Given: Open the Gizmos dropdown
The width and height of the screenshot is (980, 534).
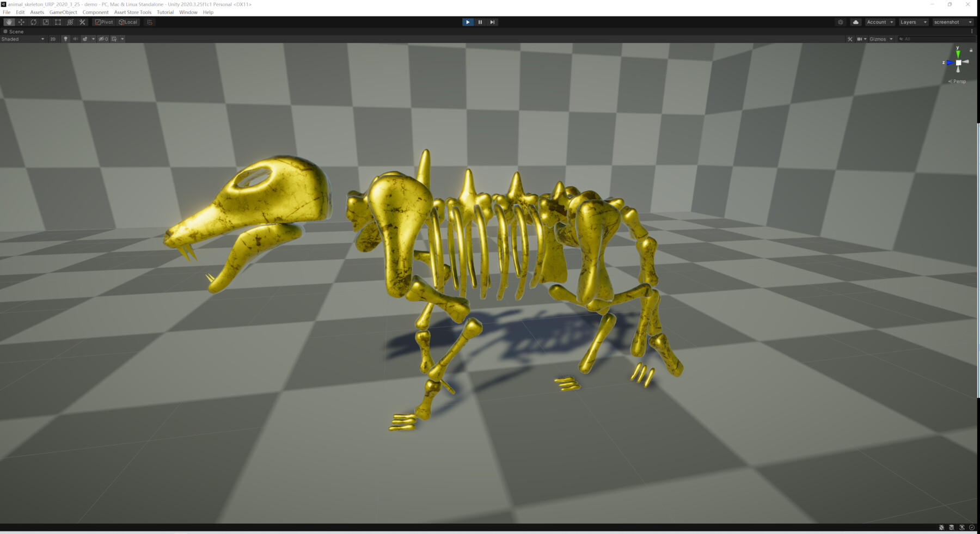Looking at the screenshot, I should click(879, 39).
